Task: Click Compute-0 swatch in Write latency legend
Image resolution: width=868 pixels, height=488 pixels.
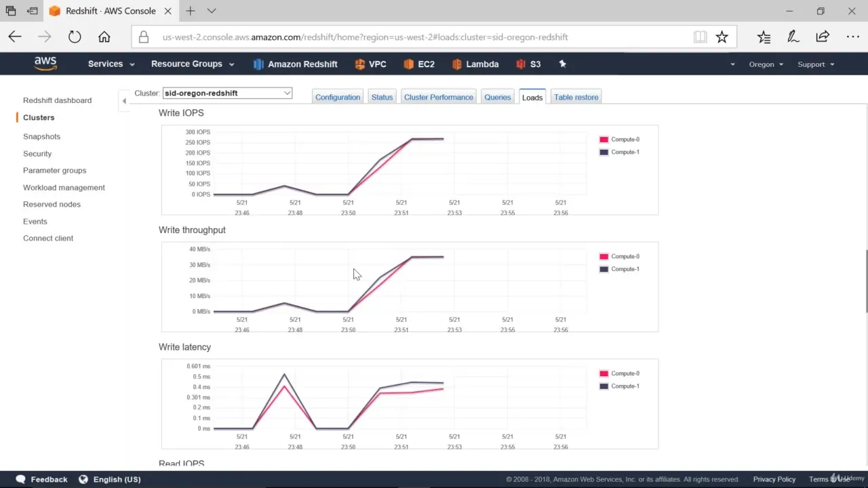Action: [x=604, y=373]
